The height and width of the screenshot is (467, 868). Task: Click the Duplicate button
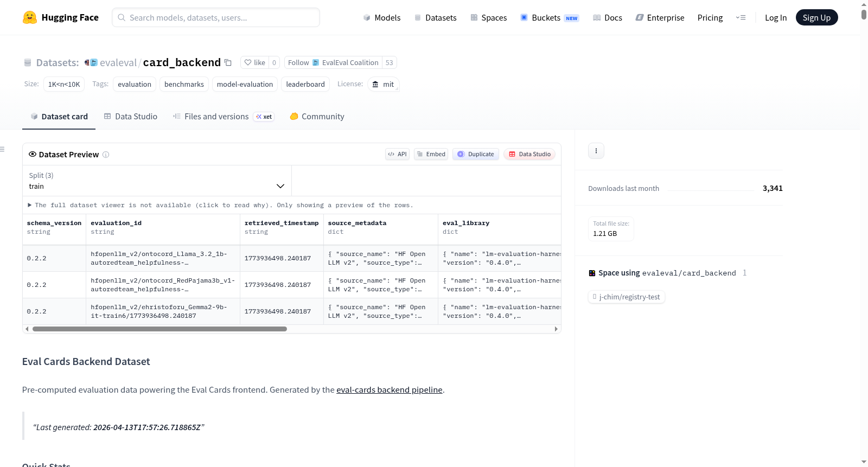pyautogui.click(x=476, y=154)
